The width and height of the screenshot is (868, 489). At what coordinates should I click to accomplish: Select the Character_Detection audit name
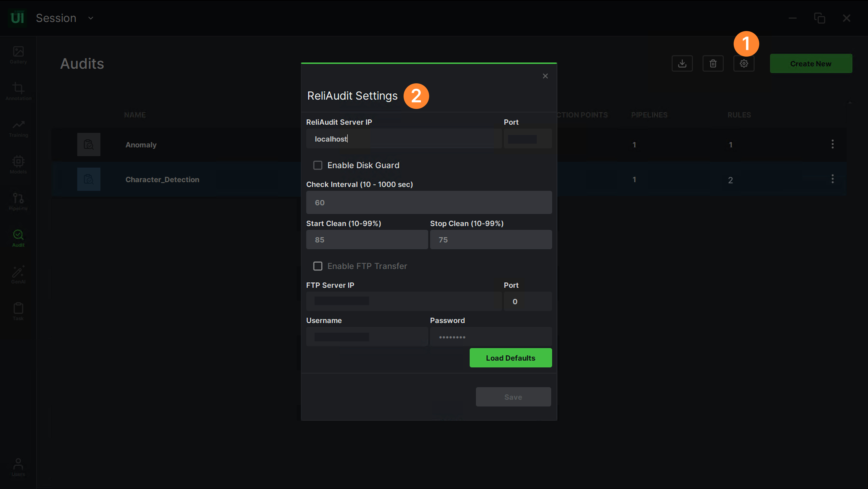point(162,179)
